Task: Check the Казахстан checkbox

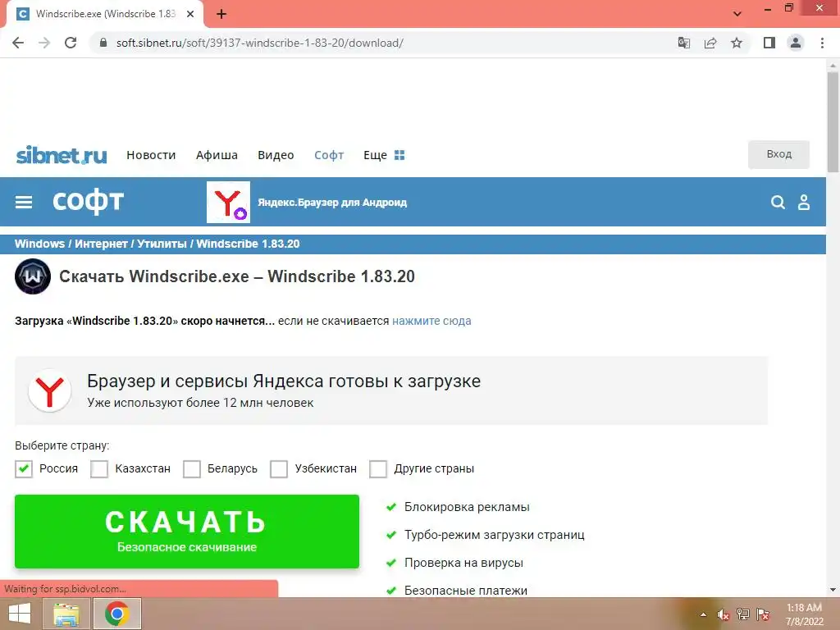Action: point(99,468)
